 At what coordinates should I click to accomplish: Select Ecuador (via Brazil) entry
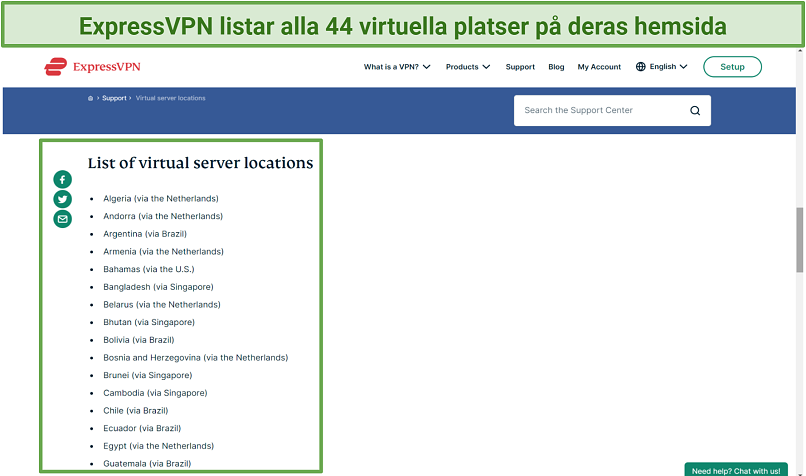point(142,428)
